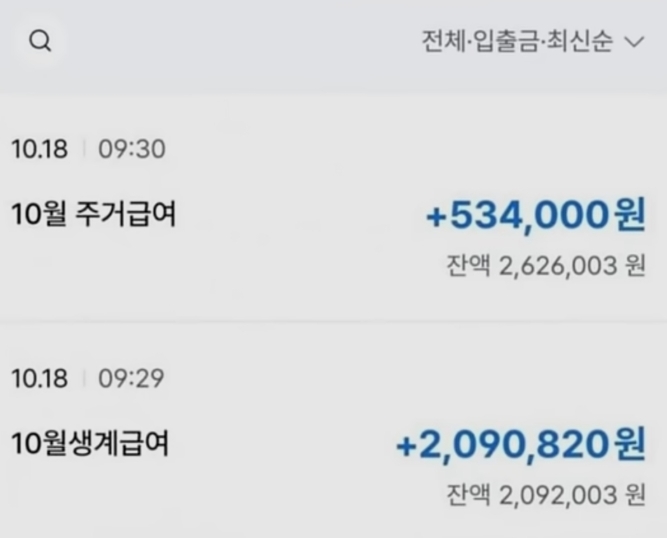The image size is (667, 538).
Task: Click the 10.18 date beside 09:29
Action: [x=40, y=379]
